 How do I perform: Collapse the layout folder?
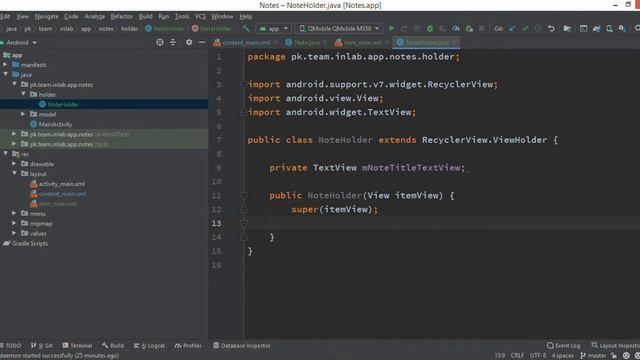click(x=14, y=174)
